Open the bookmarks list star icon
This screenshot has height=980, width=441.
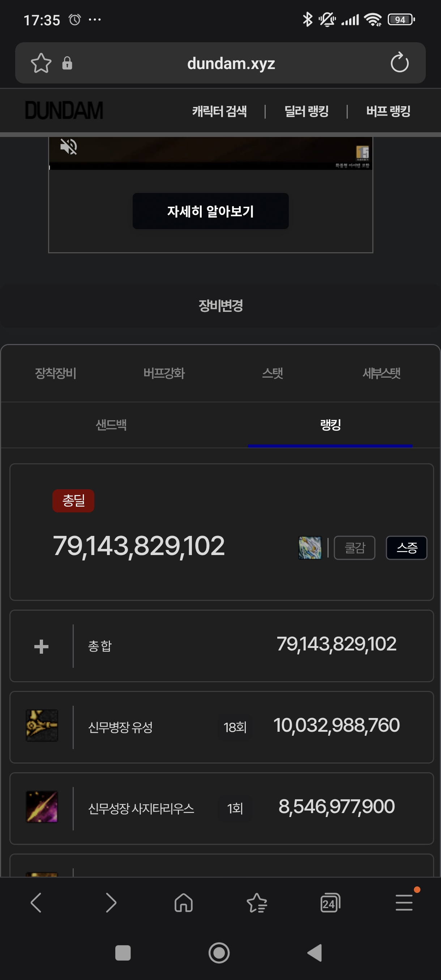coord(257,903)
